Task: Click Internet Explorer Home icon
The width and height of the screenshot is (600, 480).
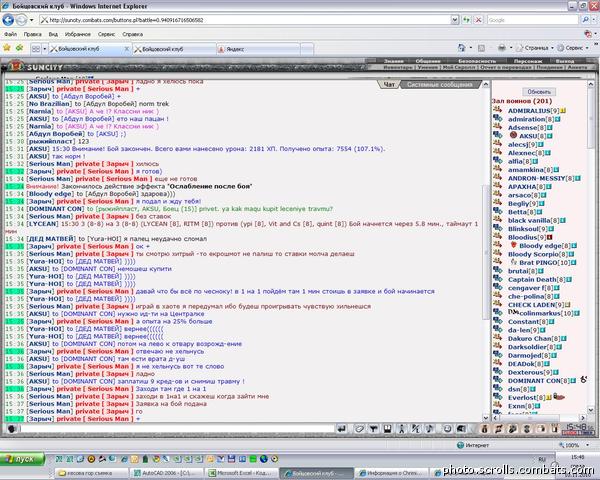Action: [461, 48]
